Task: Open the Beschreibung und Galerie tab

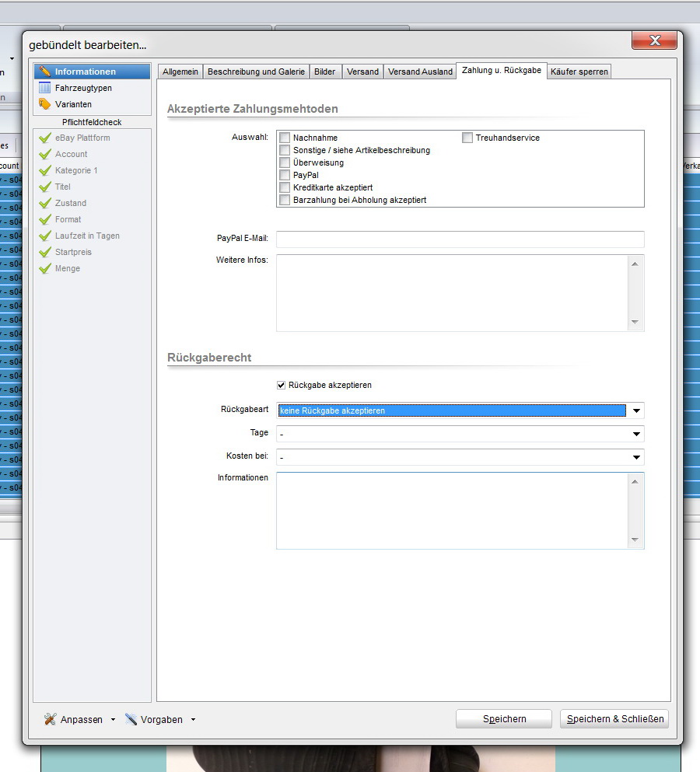Action: pyautogui.click(x=255, y=72)
